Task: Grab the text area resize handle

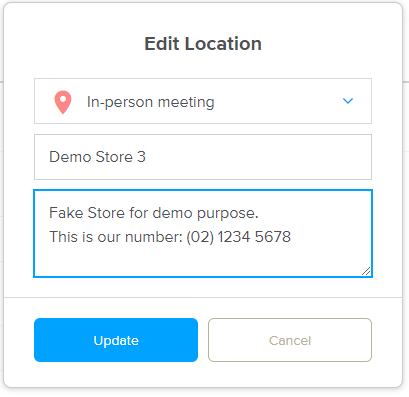Action: tap(366, 271)
